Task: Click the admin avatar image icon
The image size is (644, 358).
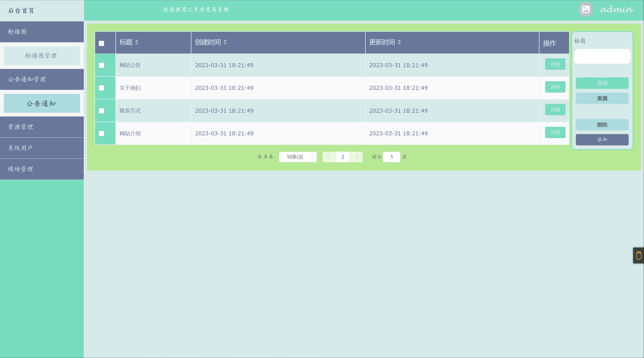Action: [585, 10]
